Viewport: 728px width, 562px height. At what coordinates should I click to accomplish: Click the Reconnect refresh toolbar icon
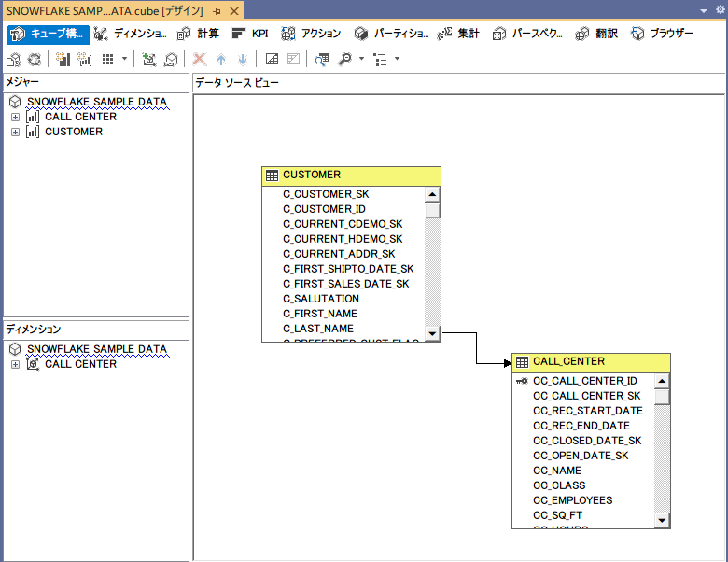(x=35, y=60)
